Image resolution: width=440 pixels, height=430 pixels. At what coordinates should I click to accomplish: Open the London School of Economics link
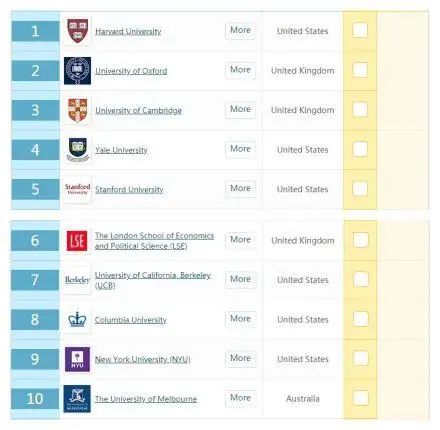[x=154, y=241]
